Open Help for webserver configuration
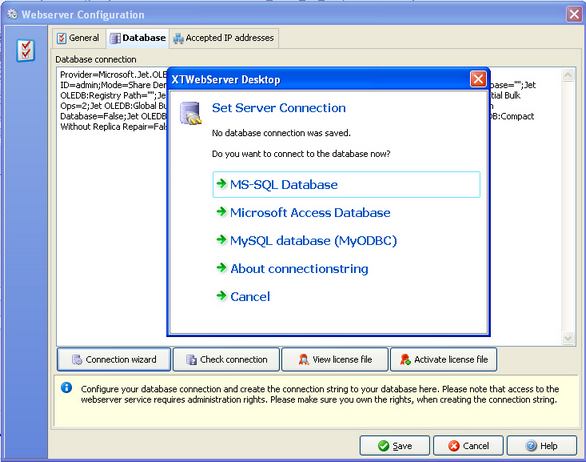Image resolution: width=586 pixels, height=462 pixels. [542, 446]
